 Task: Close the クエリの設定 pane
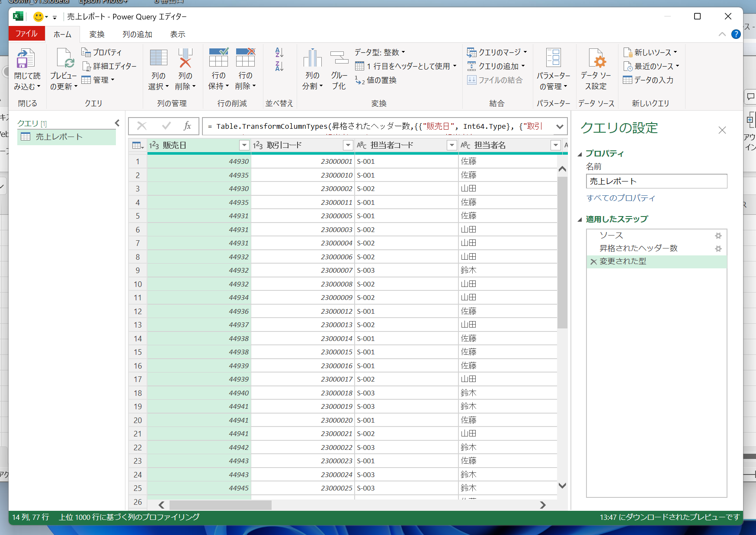point(722,130)
